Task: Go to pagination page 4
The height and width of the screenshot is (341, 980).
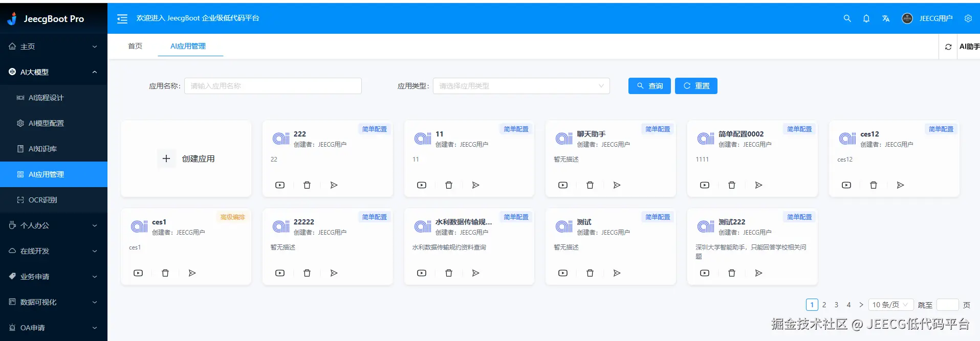Action: [x=848, y=305]
